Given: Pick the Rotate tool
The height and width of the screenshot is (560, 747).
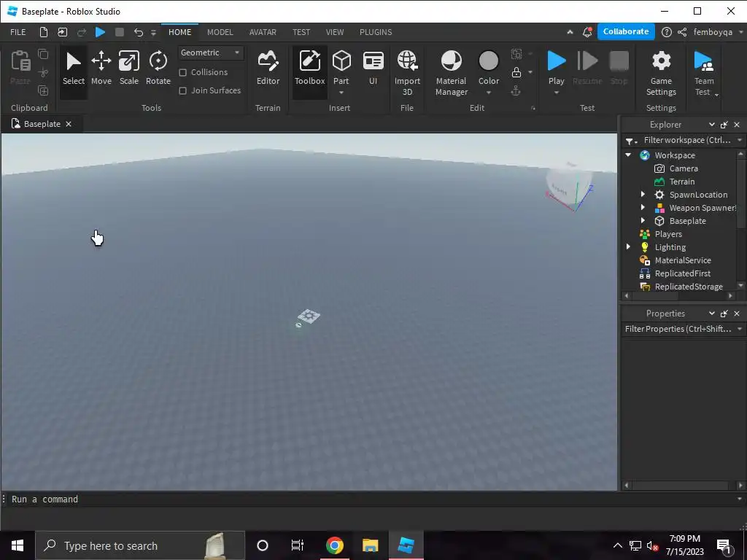Looking at the screenshot, I should (x=158, y=69).
